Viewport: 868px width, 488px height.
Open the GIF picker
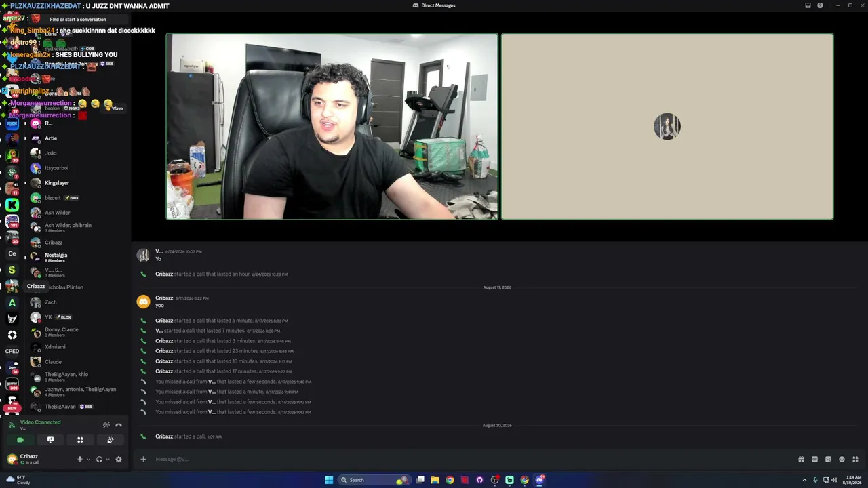tap(814, 459)
